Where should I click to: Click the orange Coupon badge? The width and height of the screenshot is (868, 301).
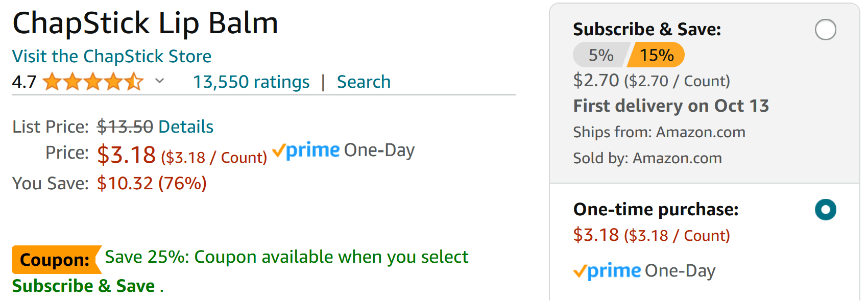[x=55, y=260]
